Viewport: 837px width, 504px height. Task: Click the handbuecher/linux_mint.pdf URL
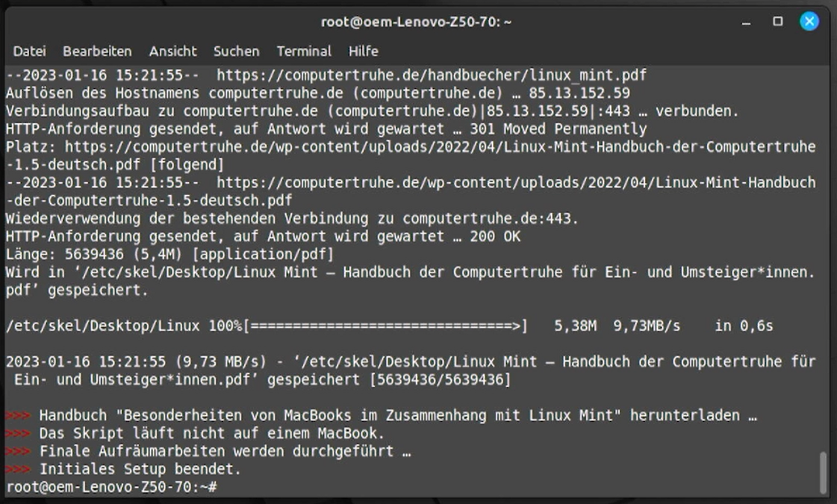431,75
